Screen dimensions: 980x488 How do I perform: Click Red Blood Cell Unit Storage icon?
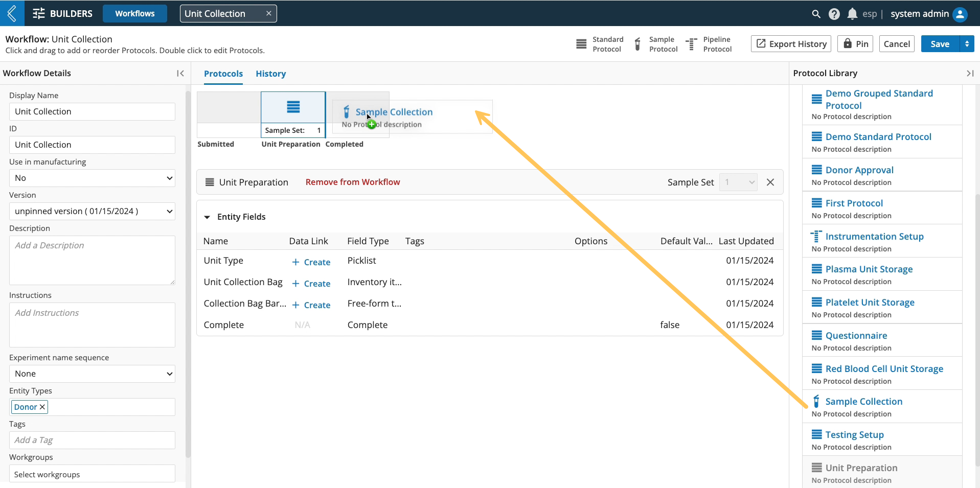[x=817, y=369]
